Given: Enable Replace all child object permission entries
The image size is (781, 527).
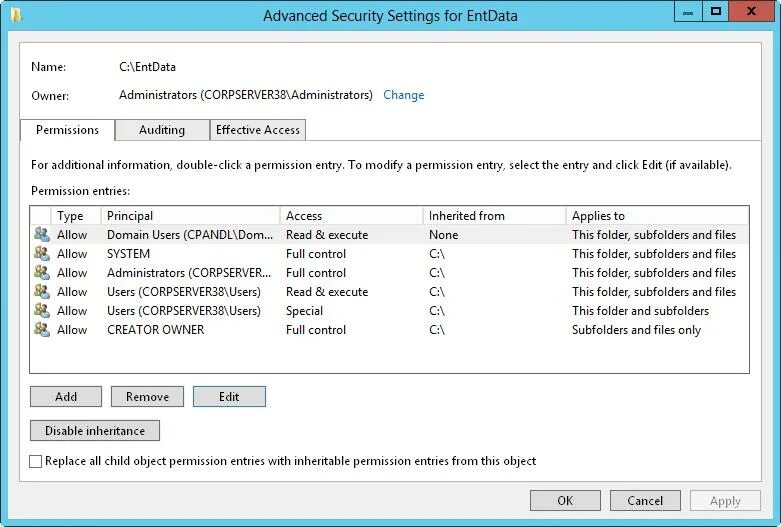Looking at the screenshot, I should pyautogui.click(x=35, y=461).
